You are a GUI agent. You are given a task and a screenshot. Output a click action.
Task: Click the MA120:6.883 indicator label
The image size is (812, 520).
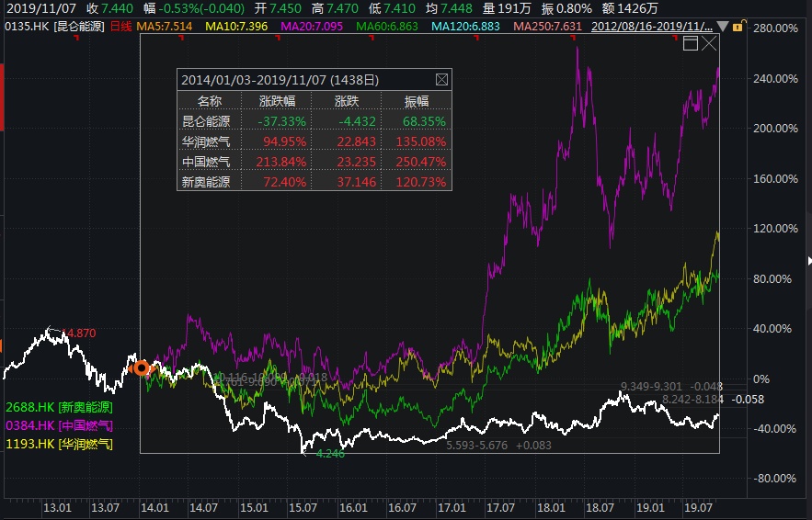point(465,26)
